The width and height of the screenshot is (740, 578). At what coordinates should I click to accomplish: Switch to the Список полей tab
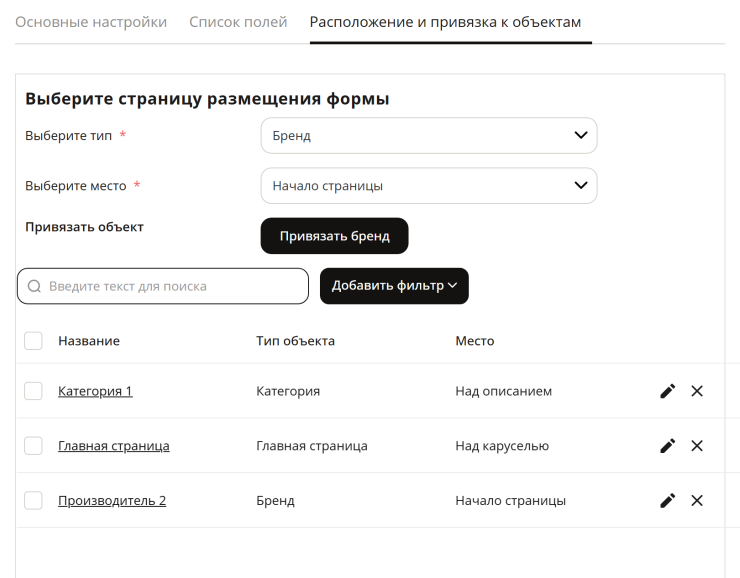[238, 22]
